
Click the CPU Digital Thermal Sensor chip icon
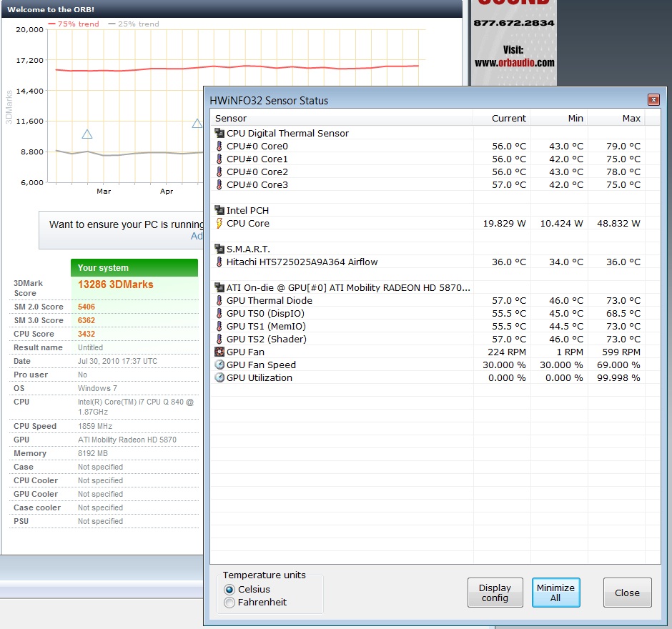point(219,133)
